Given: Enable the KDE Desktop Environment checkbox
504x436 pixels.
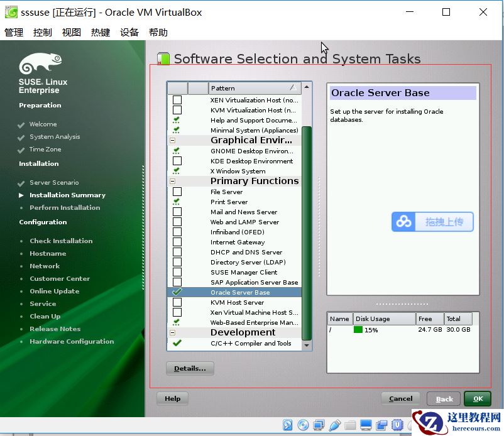Looking at the screenshot, I should (x=177, y=161).
